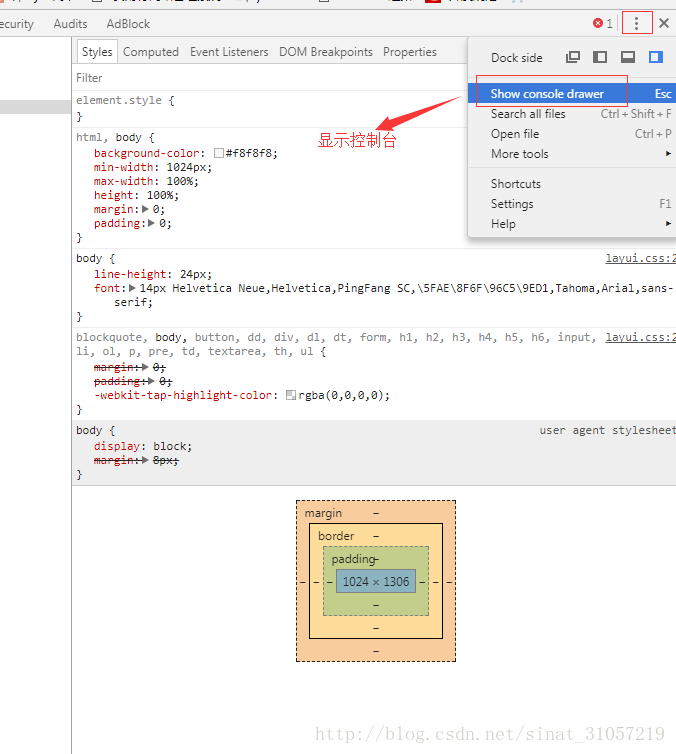Click the 1024 × 1306 content box
Image resolution: width=676 pixels, height=754 pixels.
pyautogui.click(x=376, y=581)
